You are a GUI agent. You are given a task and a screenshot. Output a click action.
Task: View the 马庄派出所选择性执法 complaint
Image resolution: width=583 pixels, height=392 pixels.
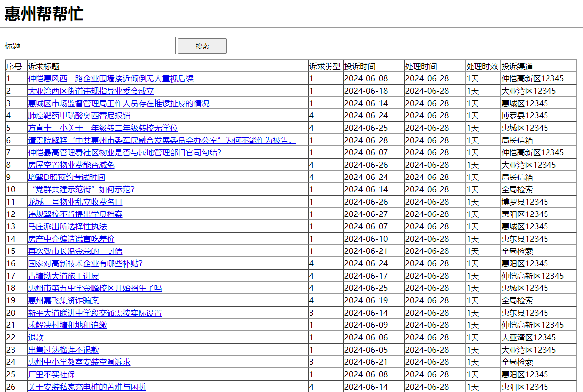click(x=67, y=226)
